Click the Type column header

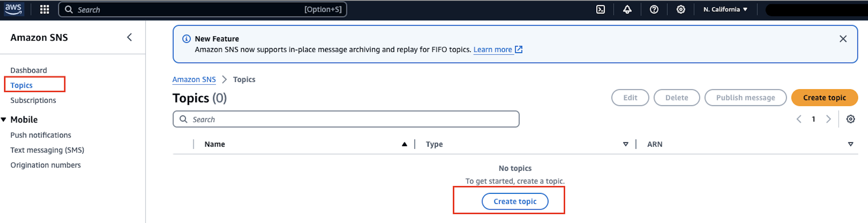(434, 144)
